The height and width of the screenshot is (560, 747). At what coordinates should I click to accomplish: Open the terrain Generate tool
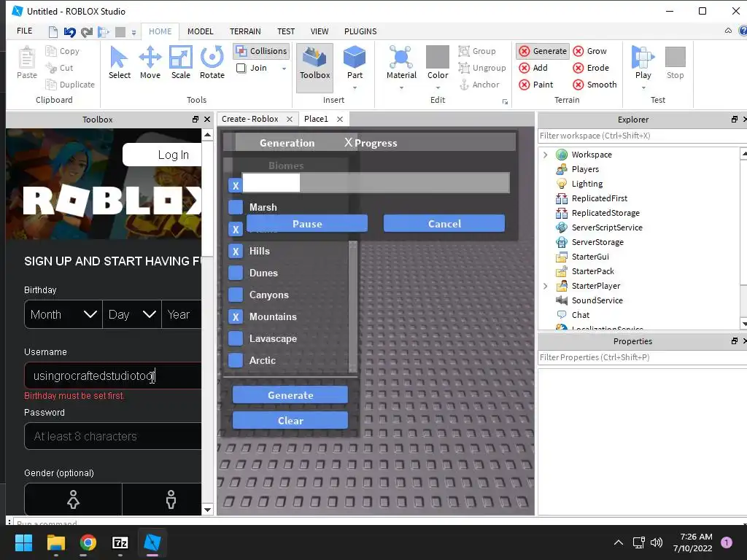point(543,51)
